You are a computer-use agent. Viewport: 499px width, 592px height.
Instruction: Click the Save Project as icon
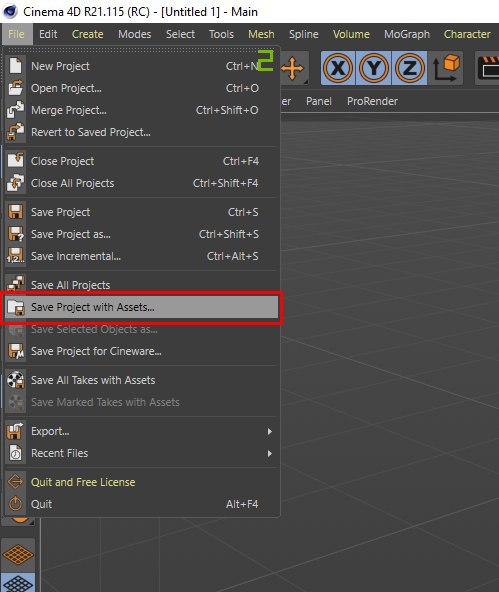15,234
